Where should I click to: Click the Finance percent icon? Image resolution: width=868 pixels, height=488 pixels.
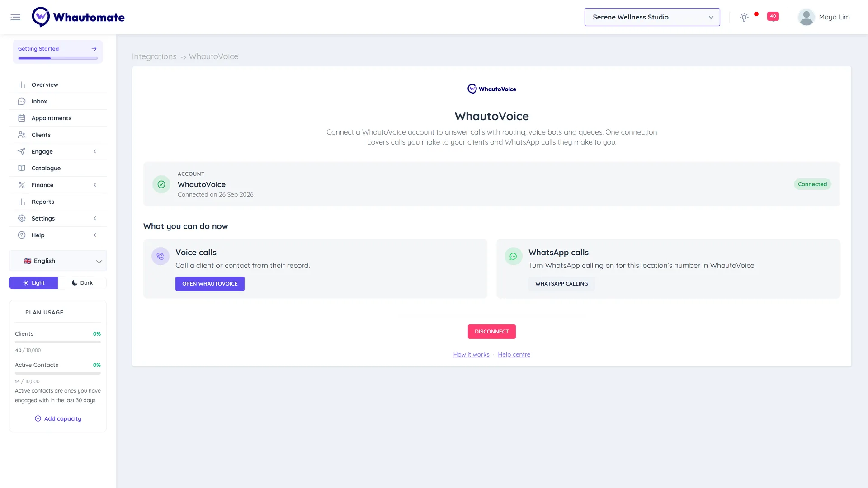22,185
